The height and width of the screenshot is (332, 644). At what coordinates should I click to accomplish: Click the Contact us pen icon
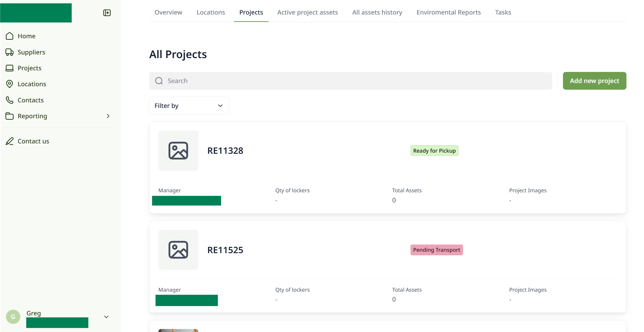(x=9, y=141)
